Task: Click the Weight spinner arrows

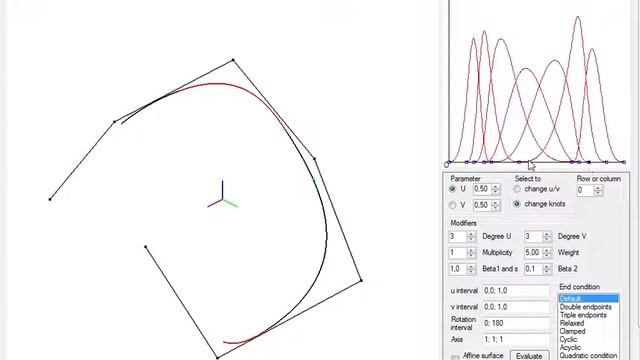Action: coord(547,253)
